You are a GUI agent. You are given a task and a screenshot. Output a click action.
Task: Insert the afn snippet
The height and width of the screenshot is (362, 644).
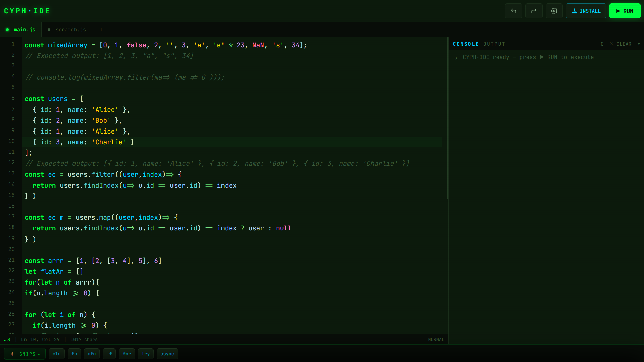pos(92,354)
